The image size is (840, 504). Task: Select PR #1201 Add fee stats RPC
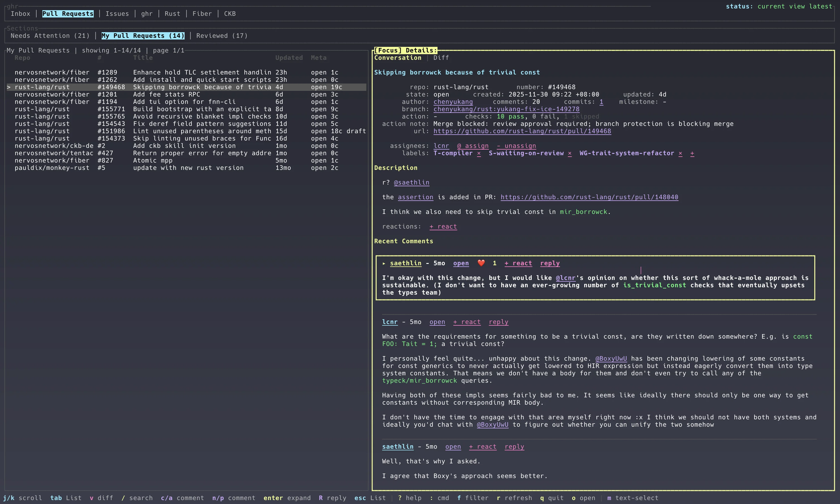(187, 95)
